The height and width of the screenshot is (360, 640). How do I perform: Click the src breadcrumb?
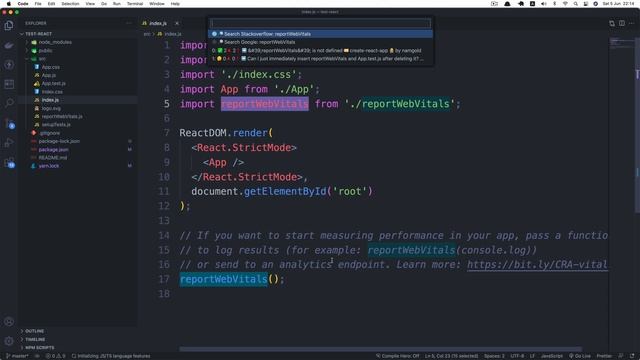coord(147,34)
